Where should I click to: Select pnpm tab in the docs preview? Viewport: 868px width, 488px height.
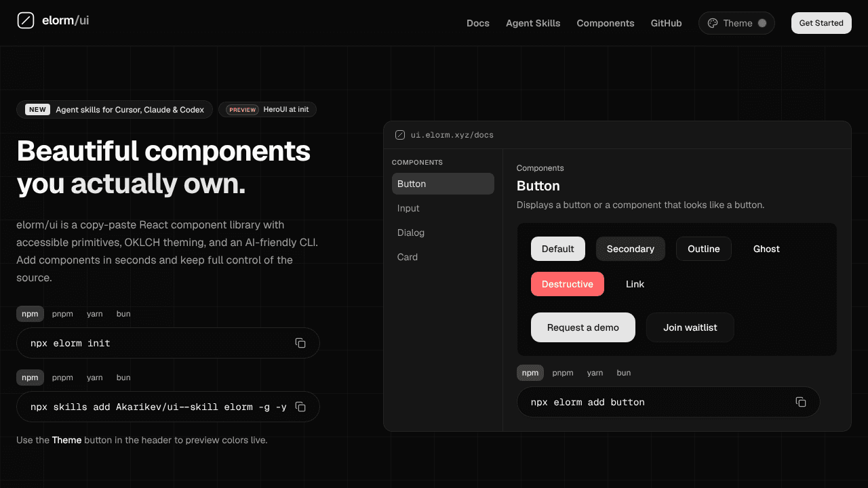[x=563, y=373]
